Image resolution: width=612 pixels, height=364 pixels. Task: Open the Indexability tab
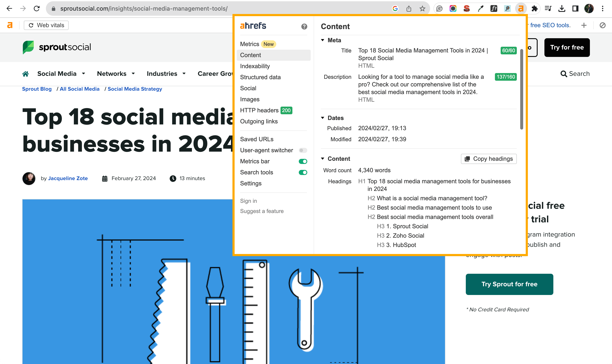pyautogui.click(x=273, y=66)
